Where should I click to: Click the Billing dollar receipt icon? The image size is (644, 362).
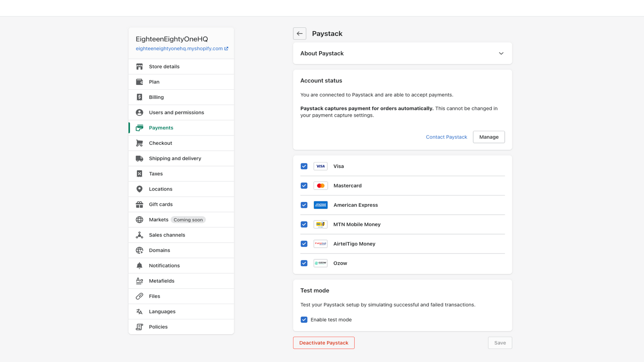tap(139, 97)
